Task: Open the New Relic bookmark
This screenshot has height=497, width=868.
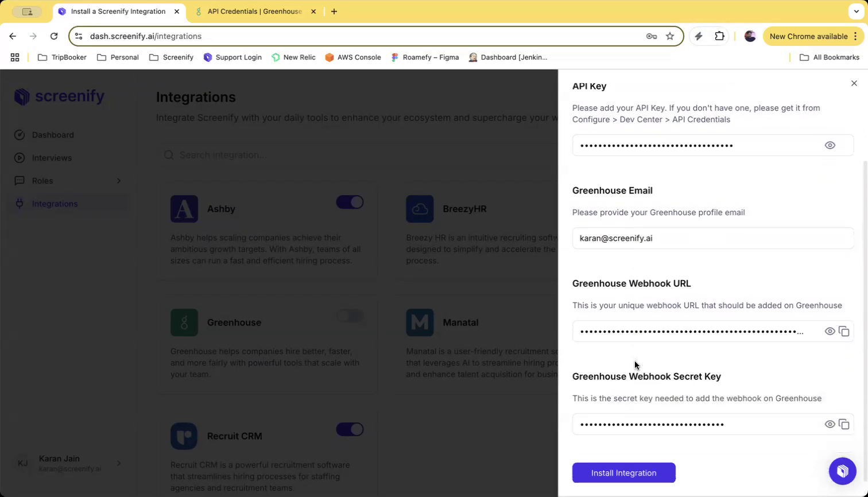Action: 293,57
